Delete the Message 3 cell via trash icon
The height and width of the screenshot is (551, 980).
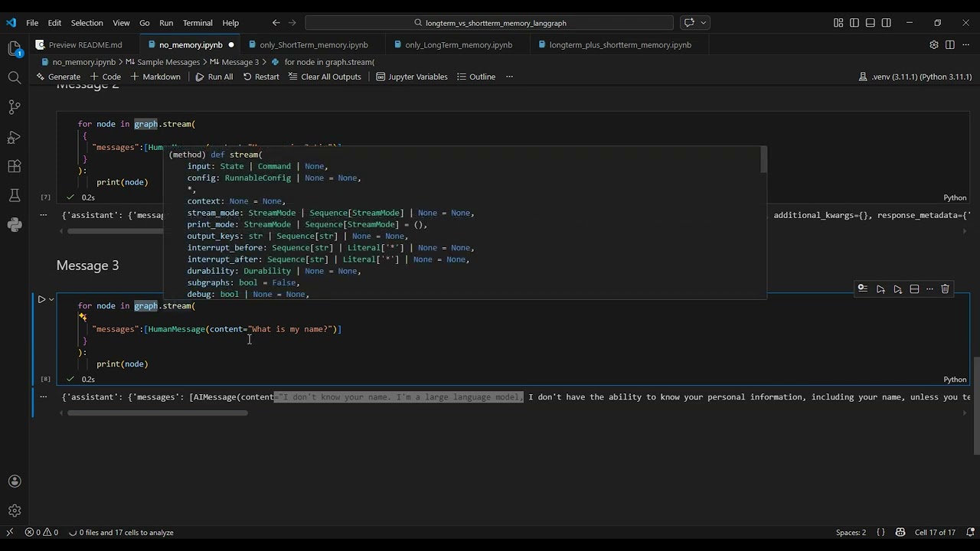click(945, 289)
